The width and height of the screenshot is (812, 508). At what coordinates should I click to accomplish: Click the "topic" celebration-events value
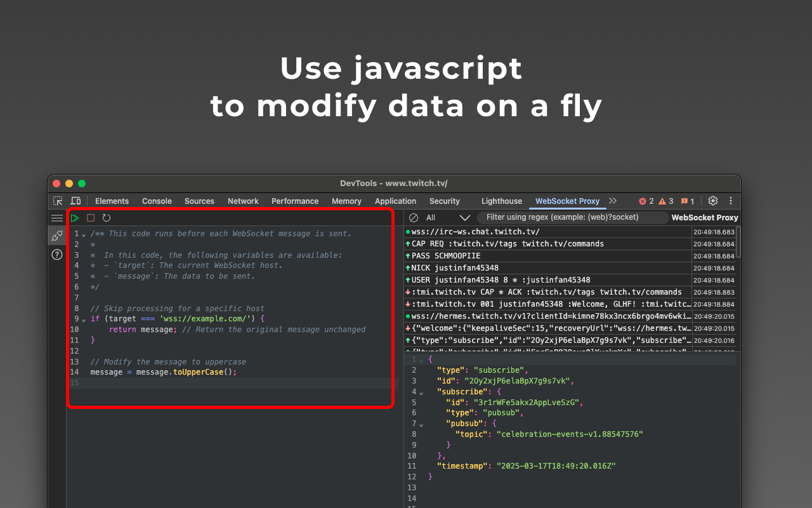click(x=570, y=434)
